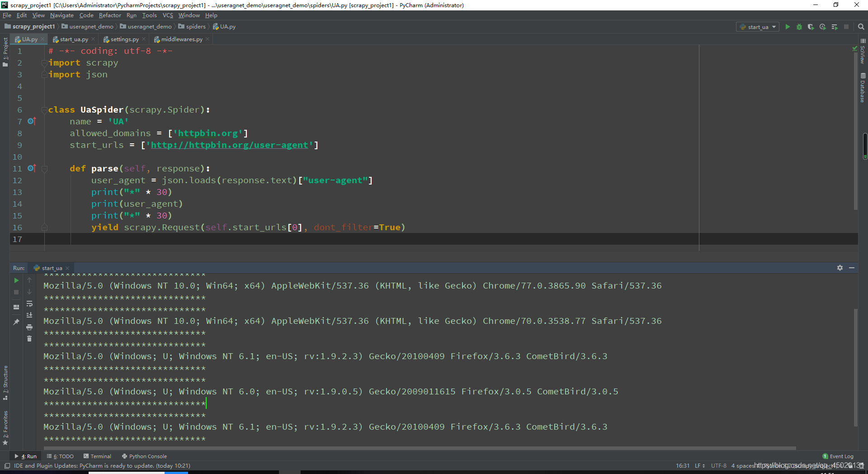This screenshot has width=868, height=474.
Task: Run start_ua with coverage
Action: (811, 27)
